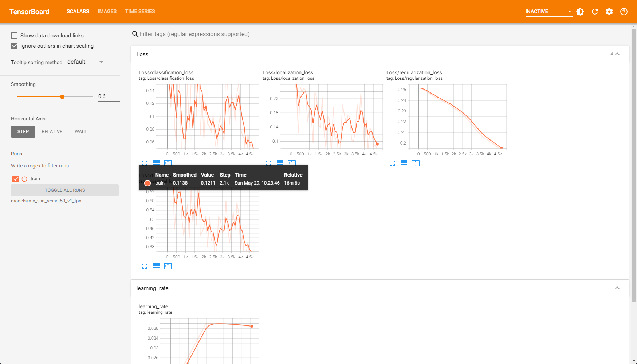Expand classification_loss chart to full size
Viewport: 637px width, 364px height.
click(x=145, y=163)
